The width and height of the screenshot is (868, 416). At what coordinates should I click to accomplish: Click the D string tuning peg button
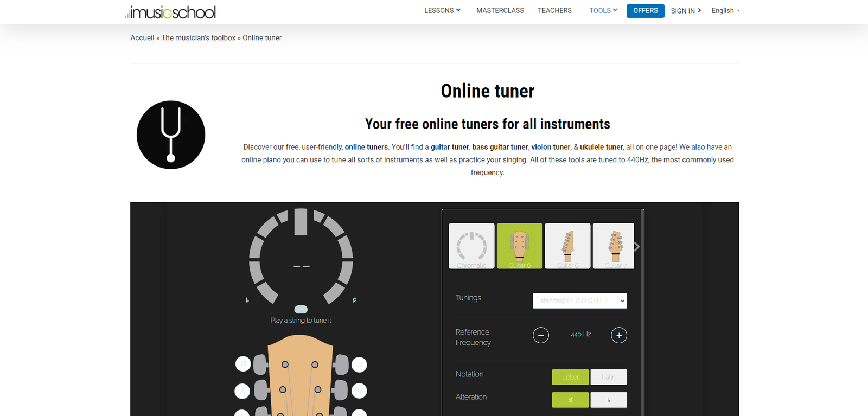(x=243, y=364)
